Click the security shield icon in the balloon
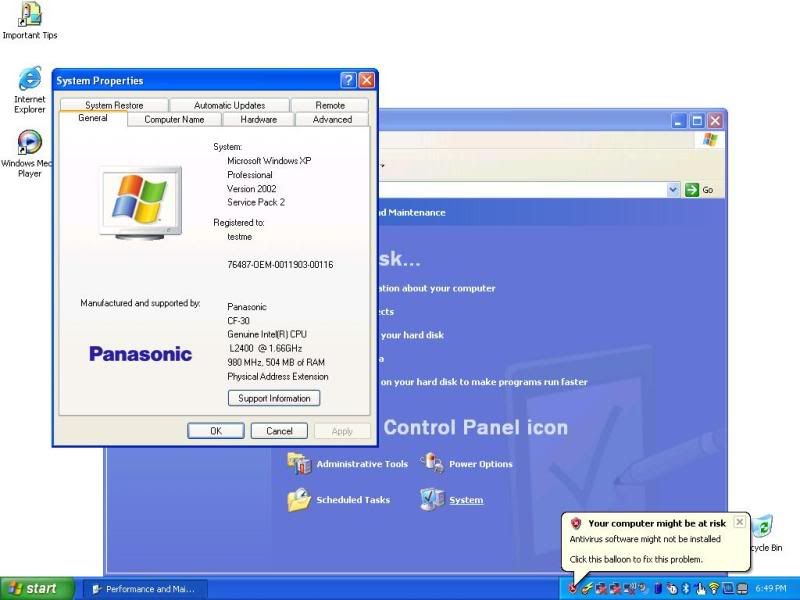This screenshot has width=800, height=600. click(x=576, y=523)
